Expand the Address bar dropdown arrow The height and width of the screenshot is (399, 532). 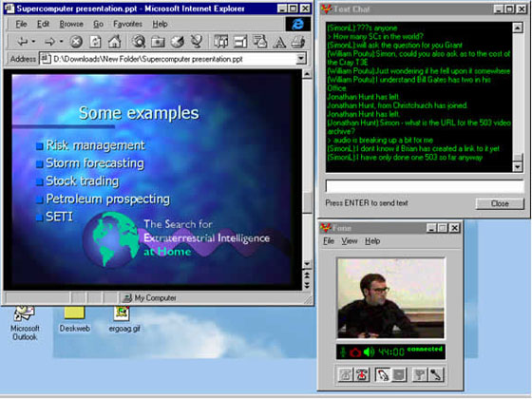(x=300, y=59)
